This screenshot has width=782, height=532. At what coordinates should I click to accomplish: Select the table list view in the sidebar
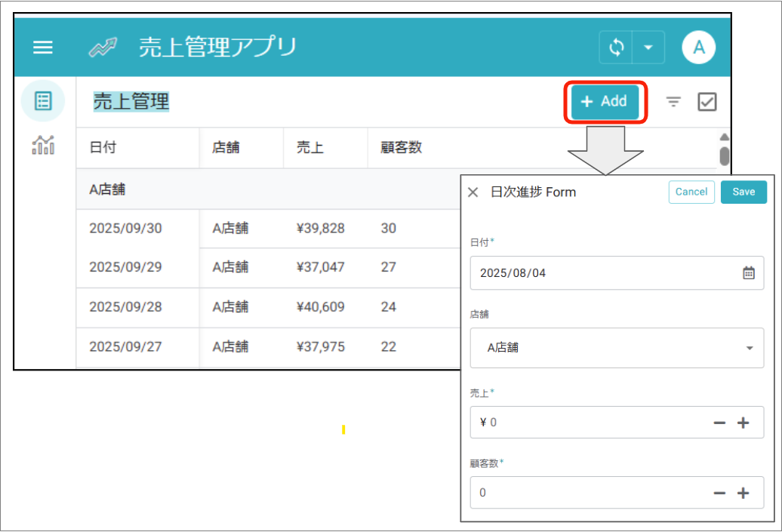[43, 100]
